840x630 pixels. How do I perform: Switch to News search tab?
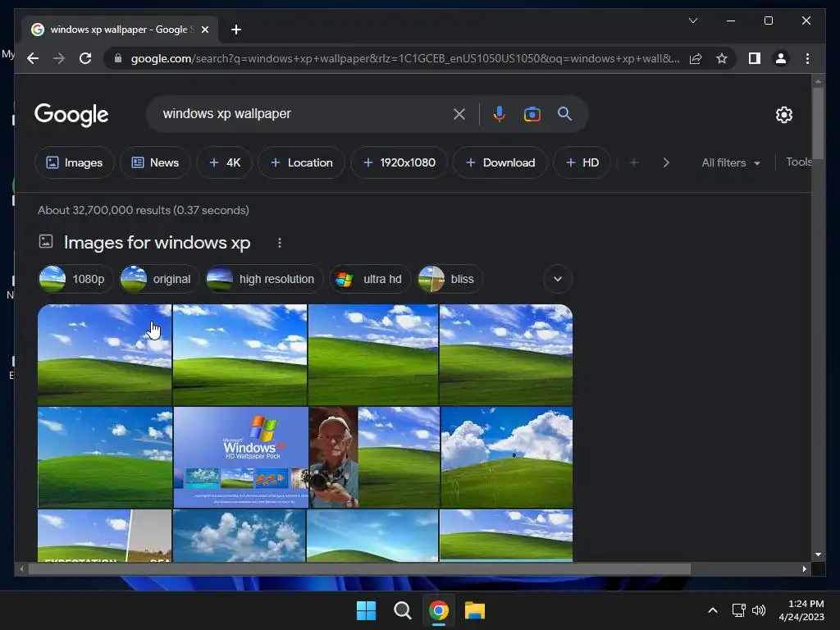(155, 162)
